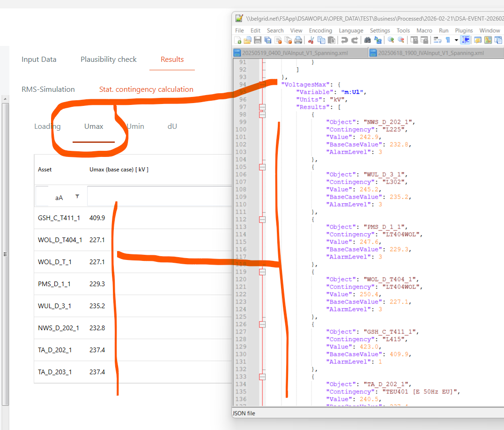This screenshot has width=504, height=430.
Task: Collapse the fold marker at line 97
Action: [263, 107]
